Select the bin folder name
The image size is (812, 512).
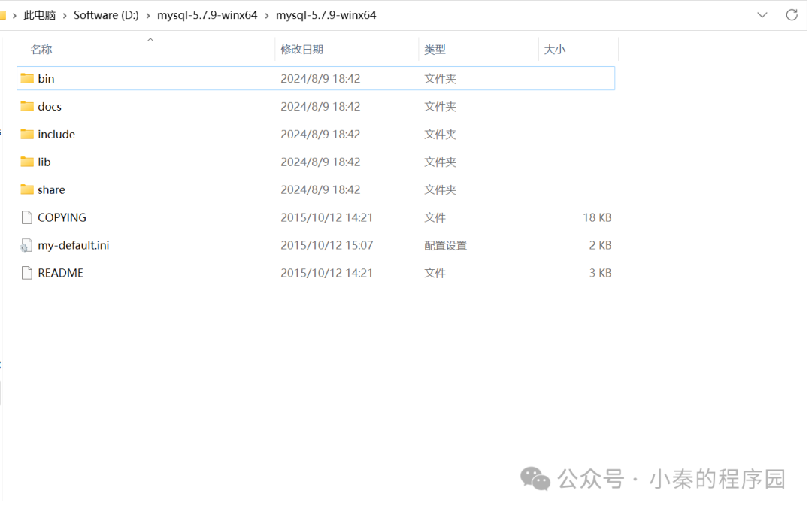pyautogui.click(x=46, y=79)
